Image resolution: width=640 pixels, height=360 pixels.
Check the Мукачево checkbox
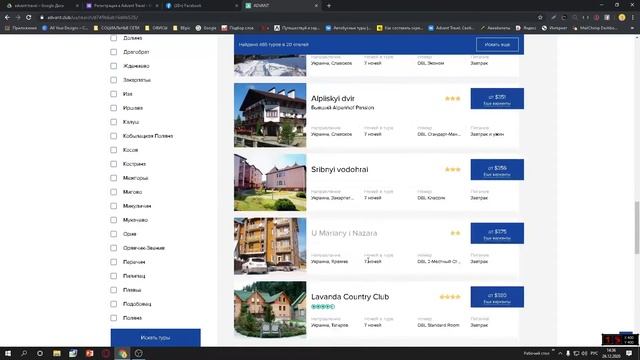click(113, 220)
